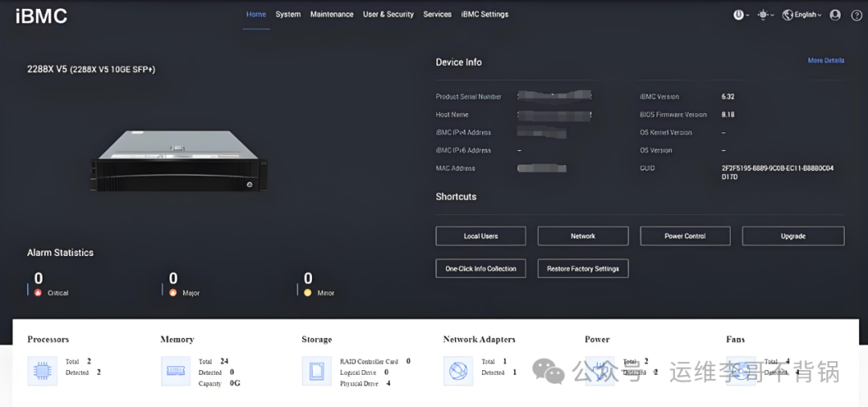Click the Minor alarm count 0
Viewport: 868px width, 407px height.
click(308, 278)
